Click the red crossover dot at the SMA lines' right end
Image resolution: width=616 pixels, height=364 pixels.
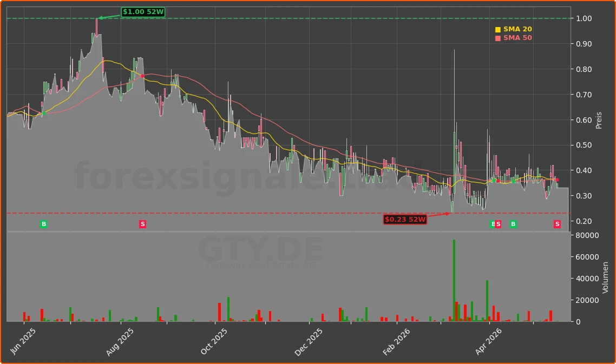coord(557,180)
